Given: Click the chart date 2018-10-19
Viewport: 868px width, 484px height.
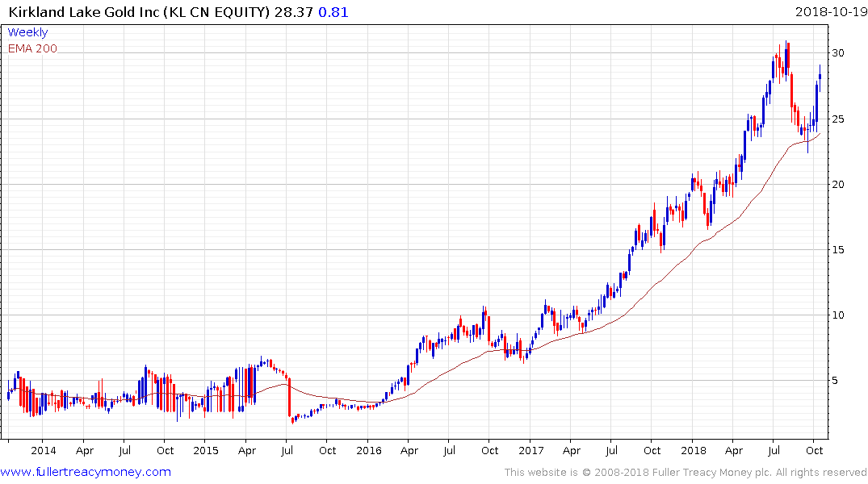Looking at the screenshot, I should point(831,11).
